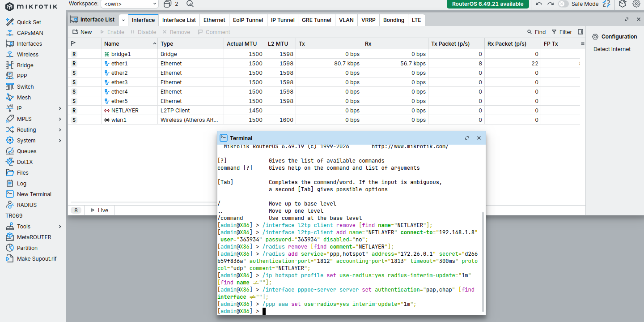Open Quick Set from the sidebar
The image size is (644, 322).
pyautogui.click(x=29, y=22)
